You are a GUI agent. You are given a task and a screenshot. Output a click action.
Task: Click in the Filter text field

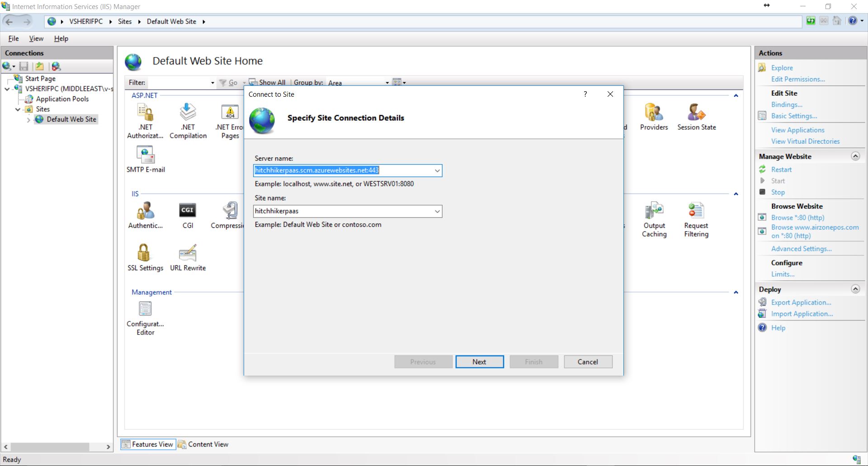179,83
